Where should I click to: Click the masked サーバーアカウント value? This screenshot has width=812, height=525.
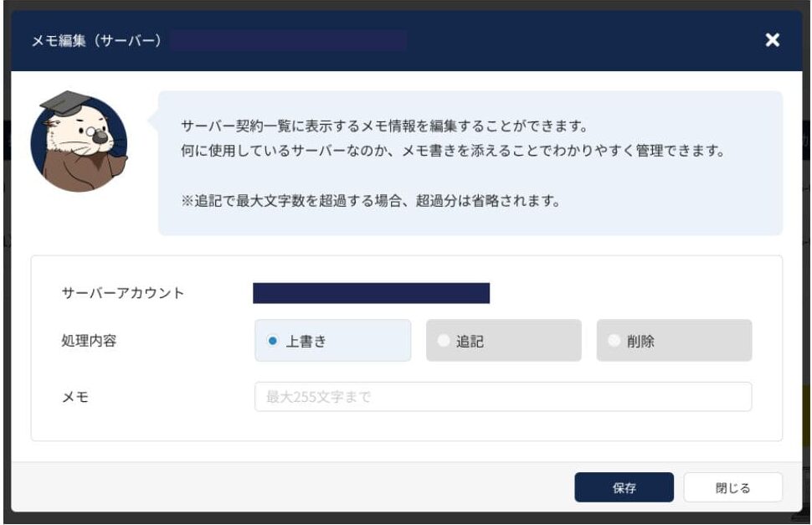(x=371, y=293)
